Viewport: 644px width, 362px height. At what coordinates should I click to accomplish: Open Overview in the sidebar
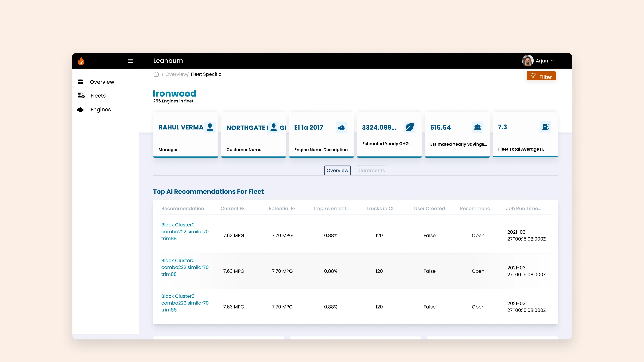(102, 82)
